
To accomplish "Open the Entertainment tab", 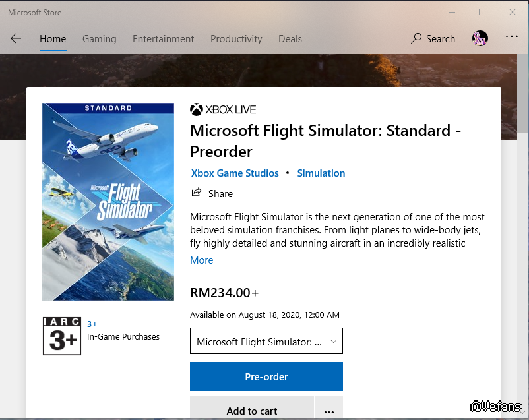I will (163, 39).
